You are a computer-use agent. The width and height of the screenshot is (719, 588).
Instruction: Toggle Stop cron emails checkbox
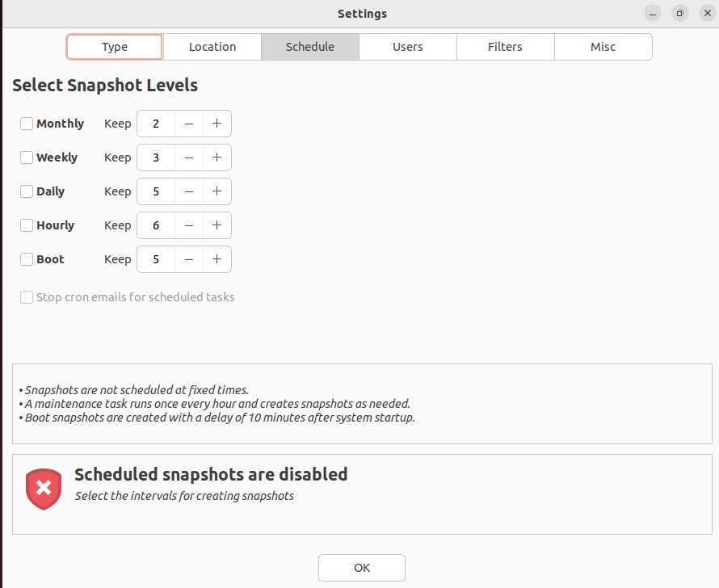point(27,297)
